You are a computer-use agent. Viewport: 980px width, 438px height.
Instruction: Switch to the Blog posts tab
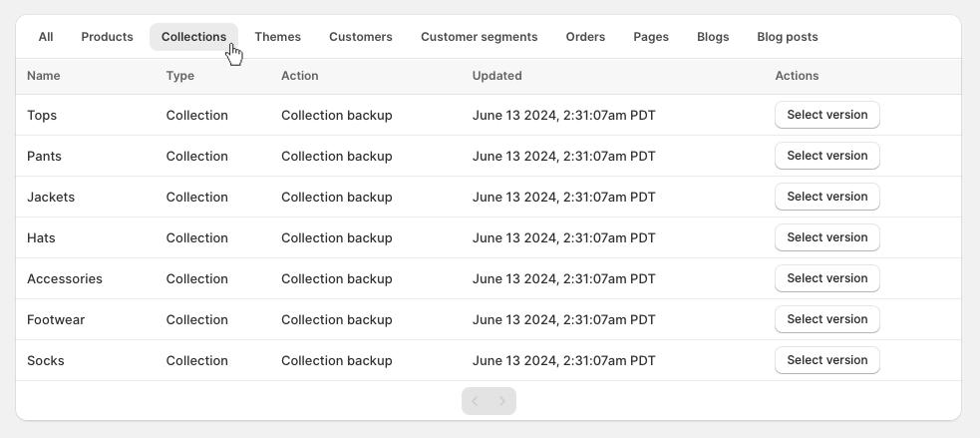(x=787, y=37)
